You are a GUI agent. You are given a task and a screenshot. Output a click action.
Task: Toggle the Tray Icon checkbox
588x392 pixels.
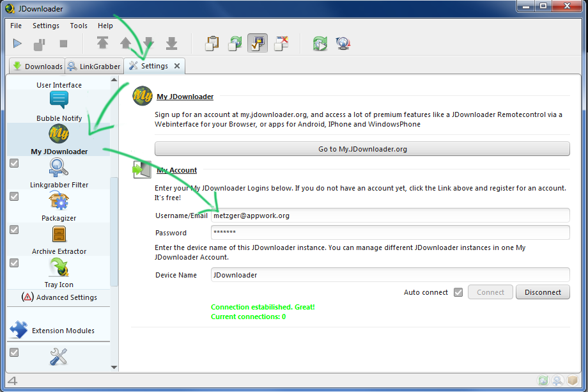tap(14, 263)
